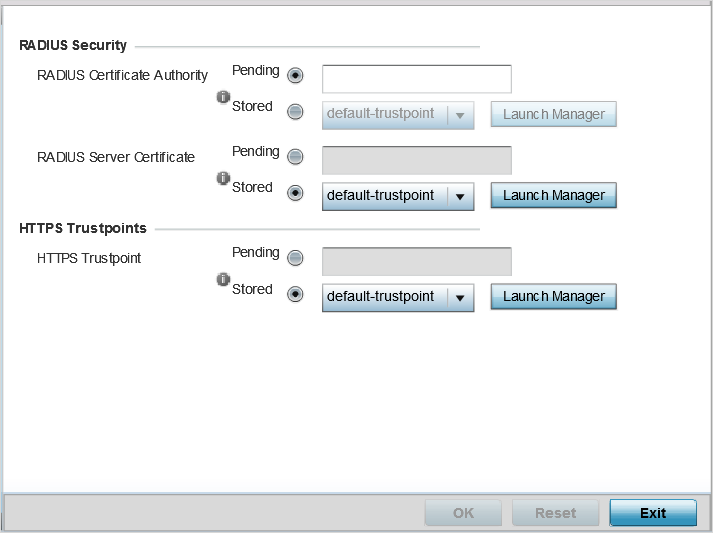Click RADIUS Server Certificate pending text field
This screenshot has width=713, height=533.
pos(417,160)
